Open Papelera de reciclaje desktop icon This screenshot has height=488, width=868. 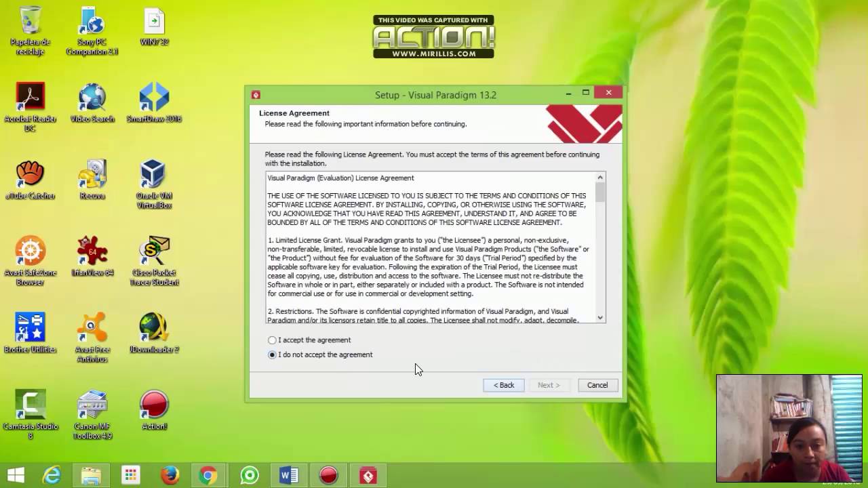tap(30, 31)
